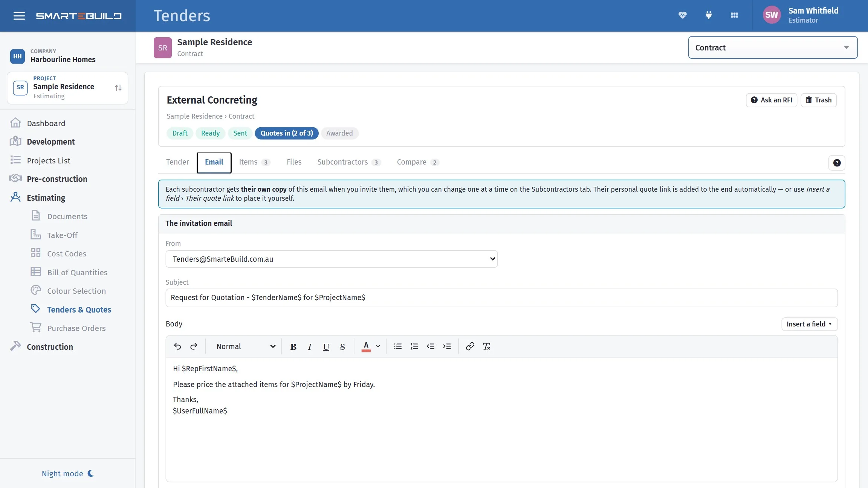Image resolution: width=868 pixels, height=488 pixels.
Task: Toggle underline formatting in editor
Action: click(326, 347)
